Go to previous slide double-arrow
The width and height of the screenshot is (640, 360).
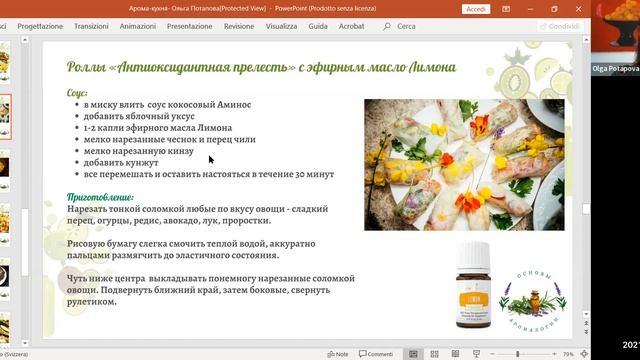pyautogui.click(x=586, y=323)
